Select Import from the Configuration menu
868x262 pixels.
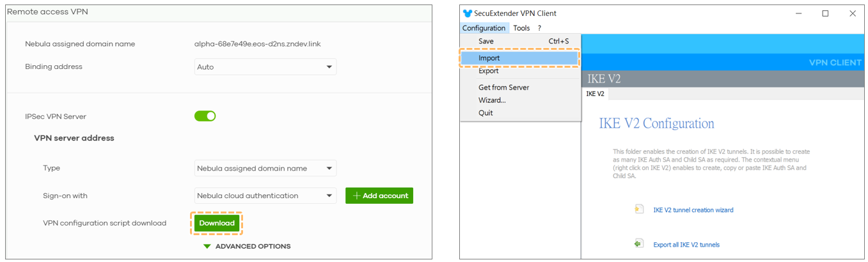[x=489, y=58]
